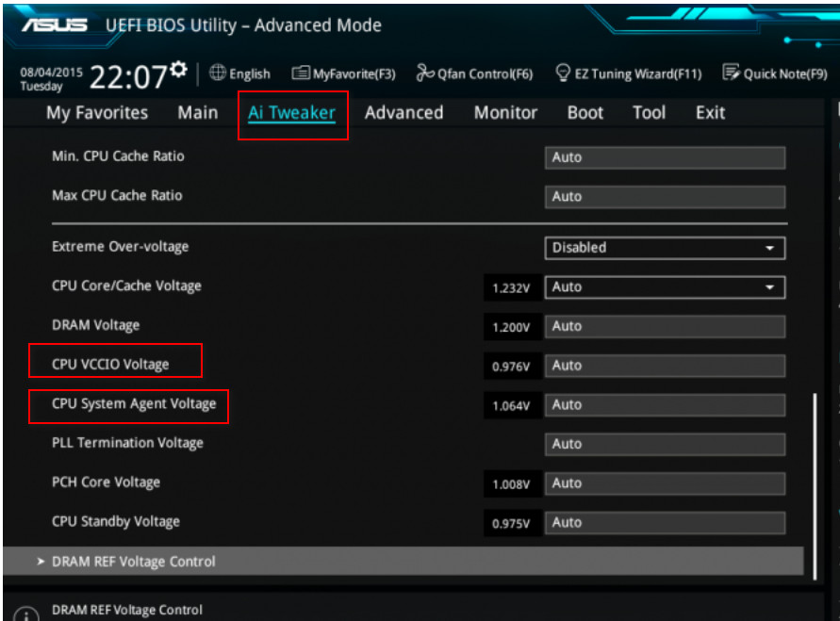Click the EZ Tuning Wizard bulb icon
Image resolution: width=840 pixels, height=621 pixels.
pyautogui.click(x=563, y=73)
